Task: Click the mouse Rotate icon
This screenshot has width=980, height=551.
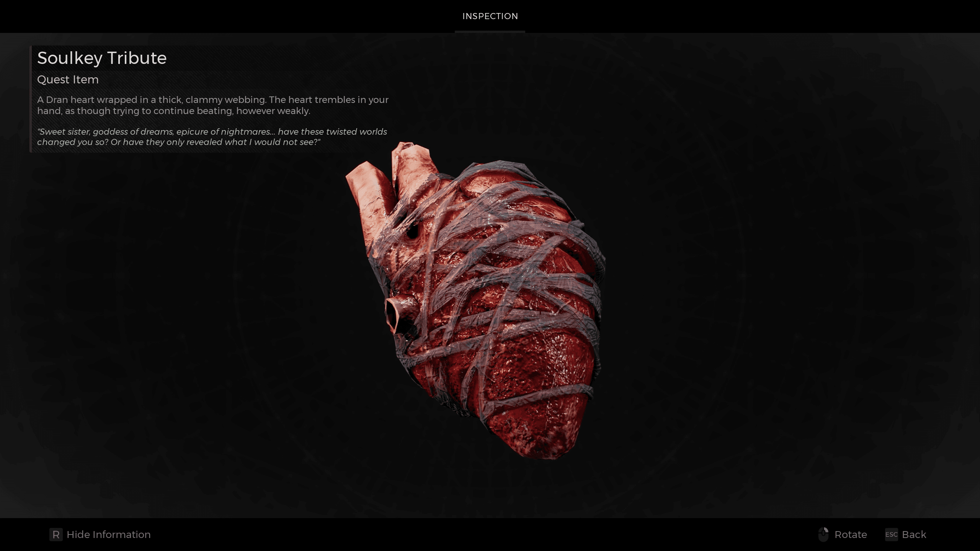Action: (x=823, y=535)
